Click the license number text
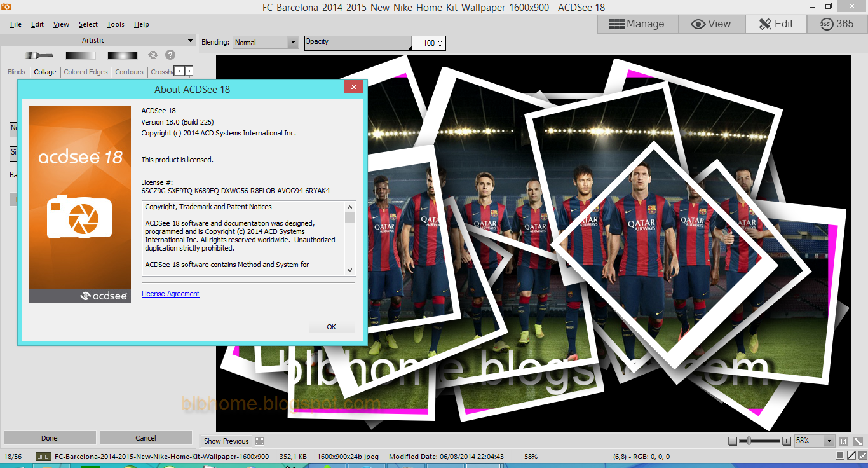This screenshot has width=868, height=468. coord(235,191)
